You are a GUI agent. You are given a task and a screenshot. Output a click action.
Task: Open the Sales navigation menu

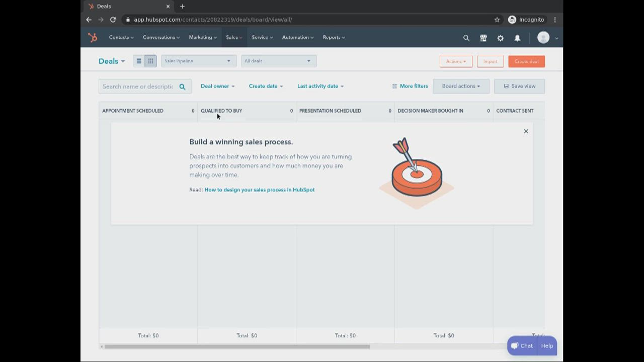coord(234,37)
